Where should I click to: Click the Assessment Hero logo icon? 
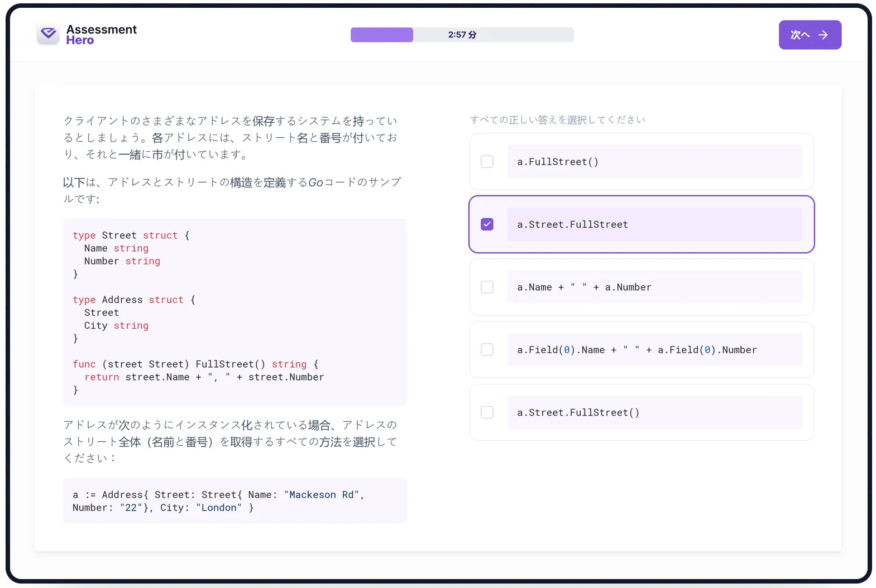[x=49, y=34]
